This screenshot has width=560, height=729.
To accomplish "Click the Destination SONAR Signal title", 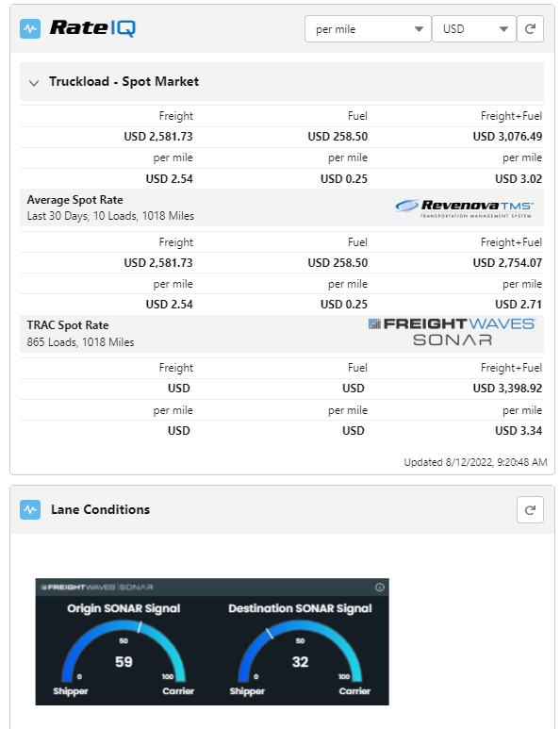I will pyautogui.click(x=300, y=608).
